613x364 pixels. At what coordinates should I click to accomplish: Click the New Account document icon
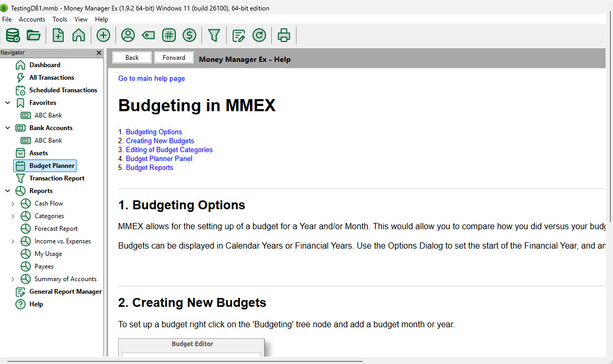coord(58,35)
